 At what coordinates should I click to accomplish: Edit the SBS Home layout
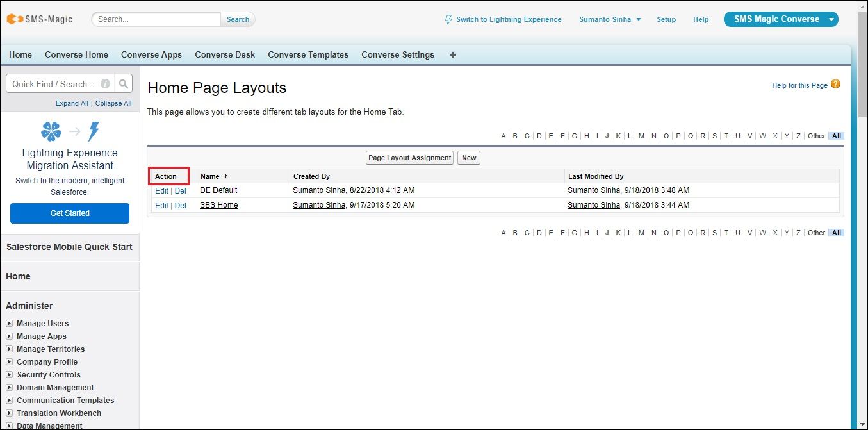pyautogui.click(x=161, y=206)
